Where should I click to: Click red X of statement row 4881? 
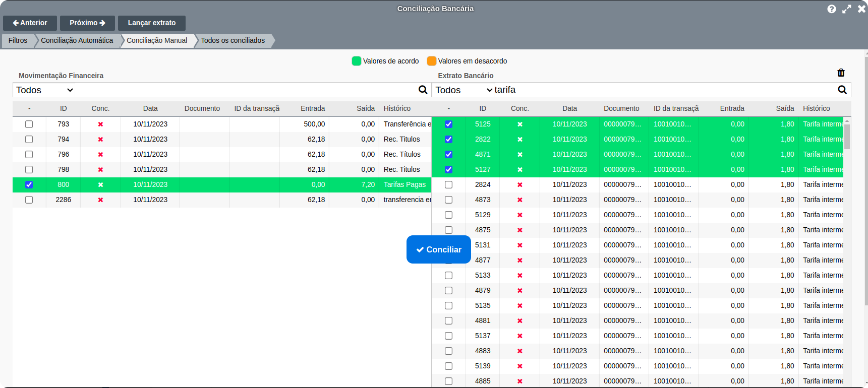click(x=520, y=320)
